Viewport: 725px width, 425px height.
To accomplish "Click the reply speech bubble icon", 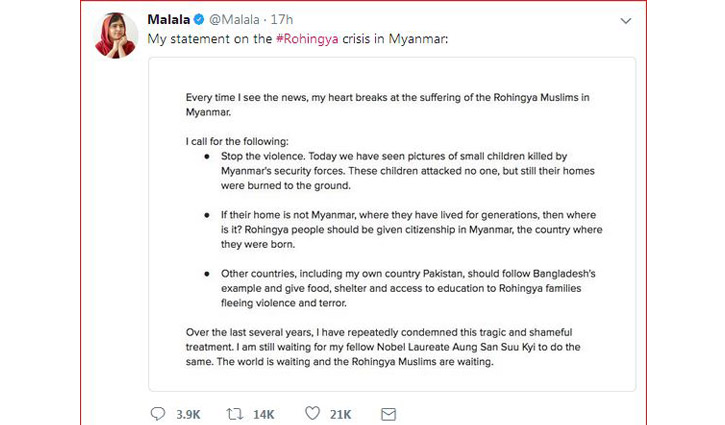I will pos(158,413).
